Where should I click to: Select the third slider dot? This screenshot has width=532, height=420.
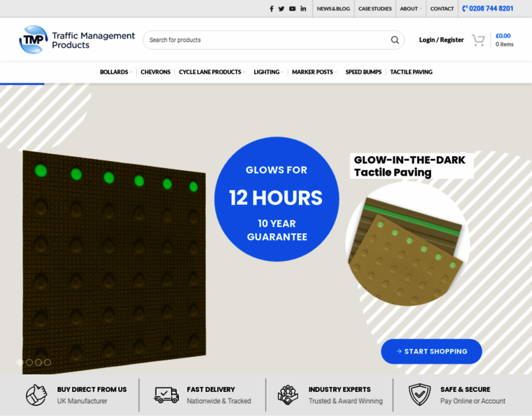click(38, 363)
